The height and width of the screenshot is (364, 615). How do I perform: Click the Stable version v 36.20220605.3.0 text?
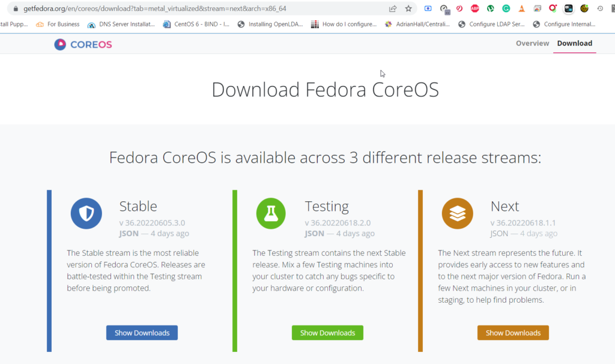[x=152, y=223]
